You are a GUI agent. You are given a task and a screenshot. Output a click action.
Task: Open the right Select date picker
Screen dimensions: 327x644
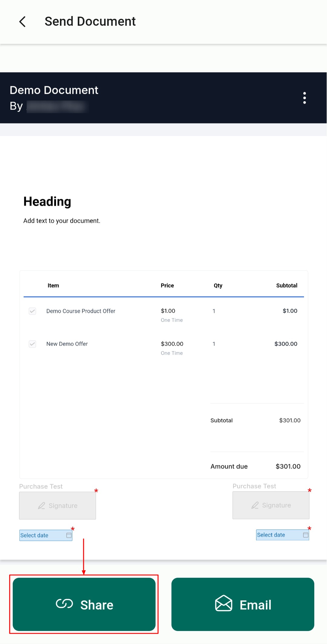[x=279, y=535]
